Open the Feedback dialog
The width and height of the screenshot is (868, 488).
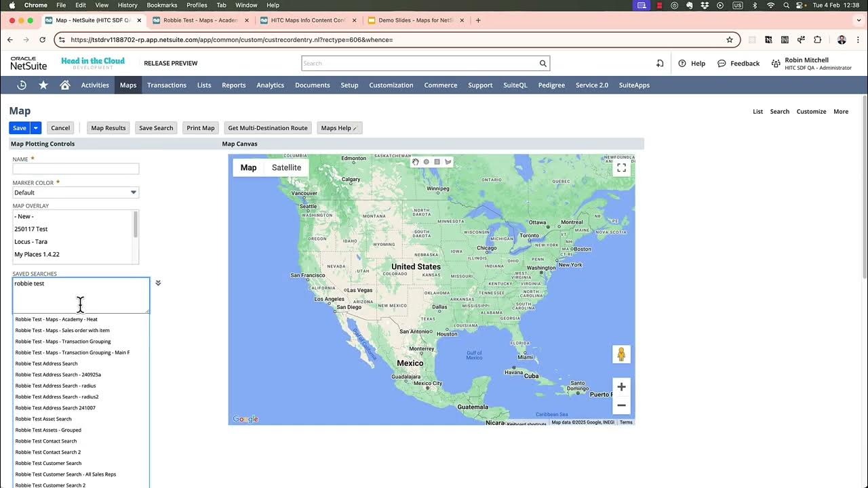[738, 63]
